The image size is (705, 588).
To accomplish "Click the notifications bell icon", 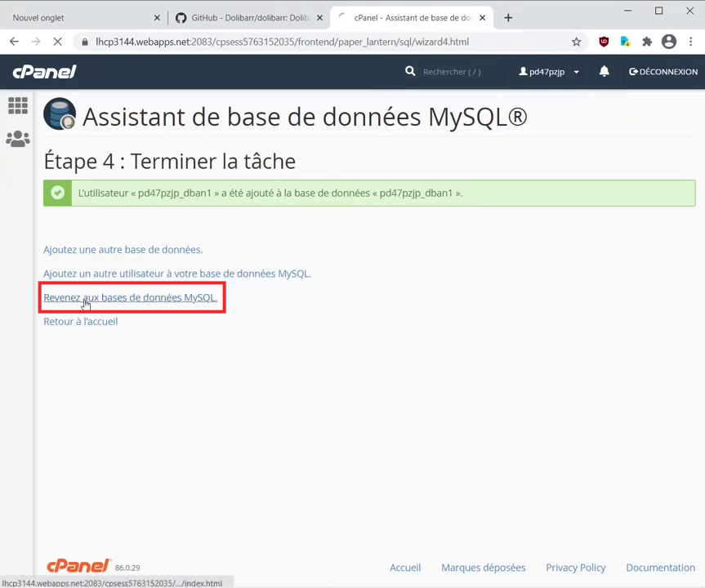I will point(604,72).
